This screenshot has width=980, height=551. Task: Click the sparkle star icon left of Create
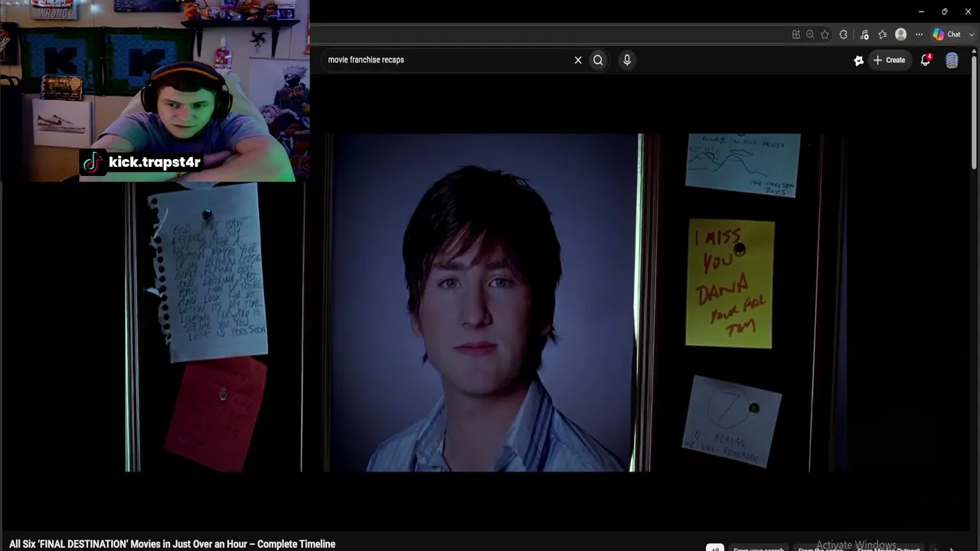point(858,60)
